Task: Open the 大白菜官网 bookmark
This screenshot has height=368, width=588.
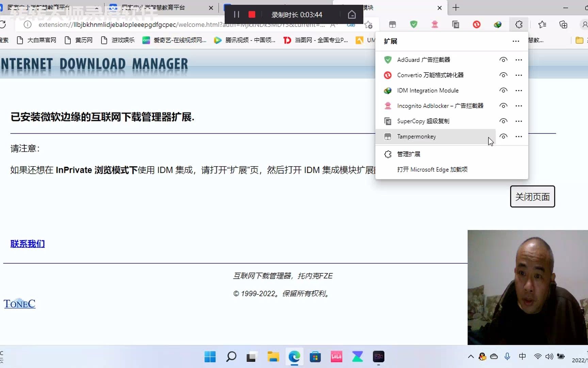Action: (x=37, y=40)
